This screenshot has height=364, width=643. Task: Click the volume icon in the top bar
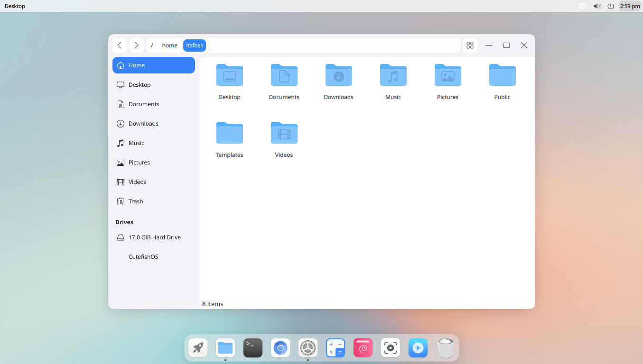(x=597, y=6)
